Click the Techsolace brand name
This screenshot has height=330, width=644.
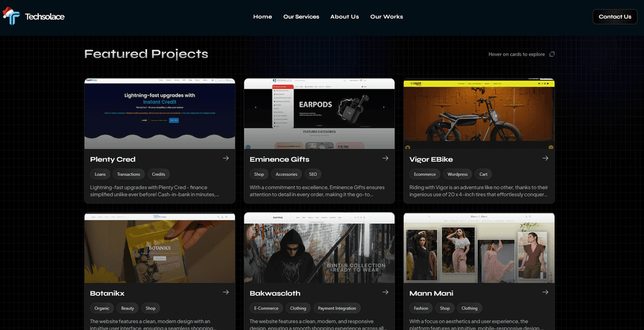click(x=45, y=17)
